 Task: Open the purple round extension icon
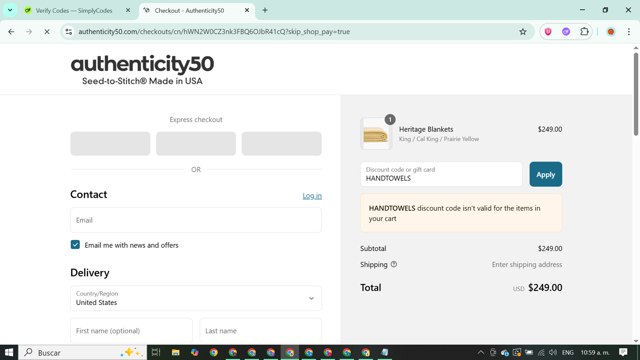(x=566, y=31)
